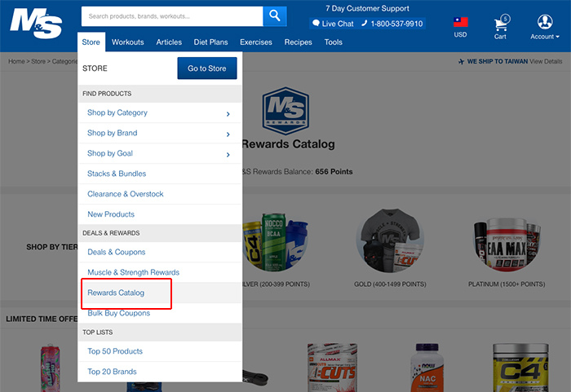Open the shopping cart icon
Viewport: 571px width, 392px height.
tap(502, 24)
